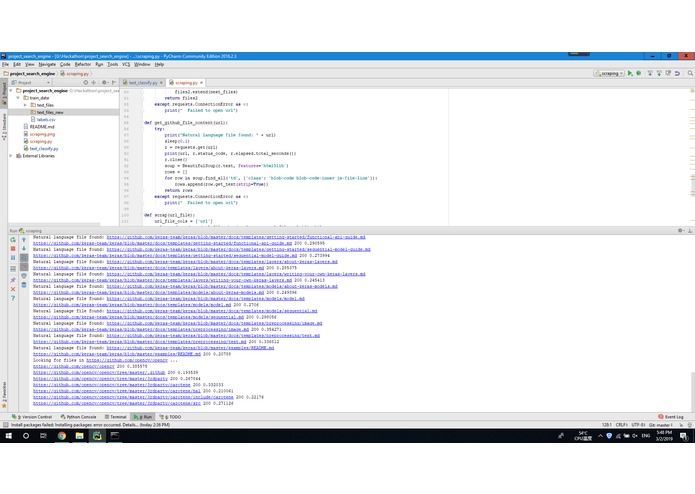695x494 pixels.
Task: Open the github.com/opencv/opencv link after 'Looking for files in'
Action: (127, 360)
